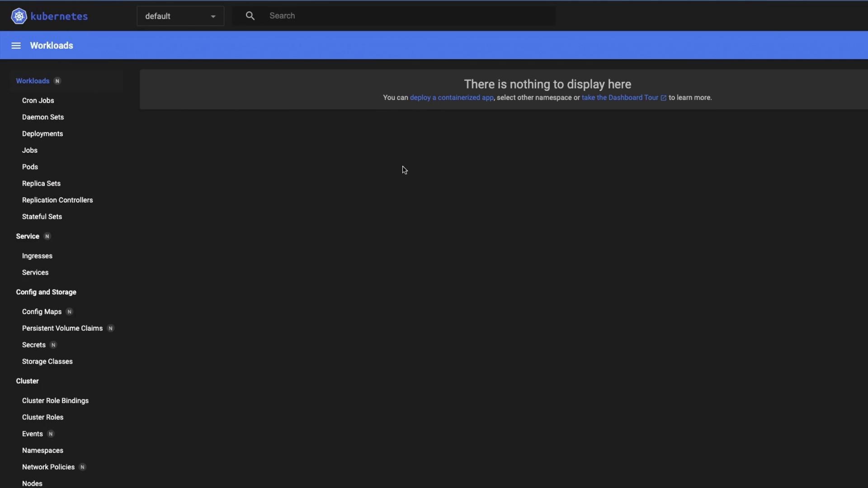Open the take the Dashboard Tour link
This screenshot has width=868, height=488.
(x=619, y=98)
